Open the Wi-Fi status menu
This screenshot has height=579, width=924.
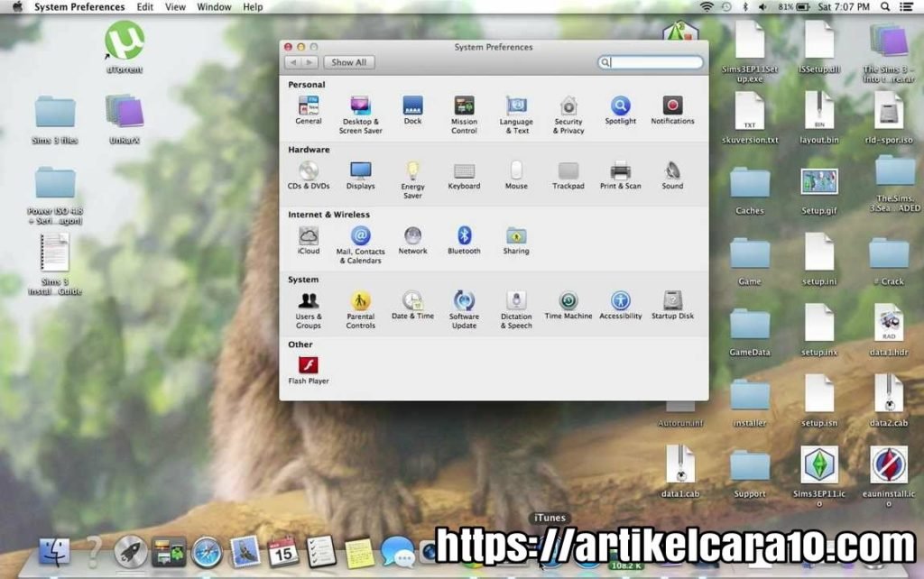[x=706, y=6]
